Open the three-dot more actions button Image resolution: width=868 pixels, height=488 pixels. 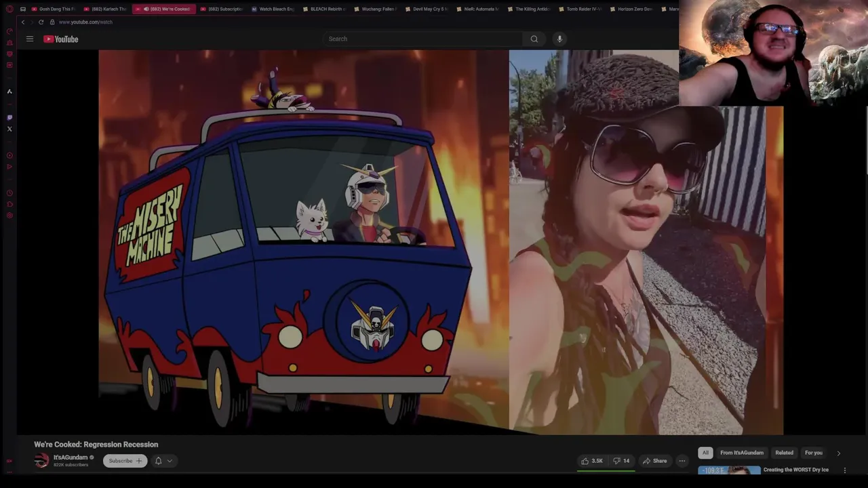(682, 461)
